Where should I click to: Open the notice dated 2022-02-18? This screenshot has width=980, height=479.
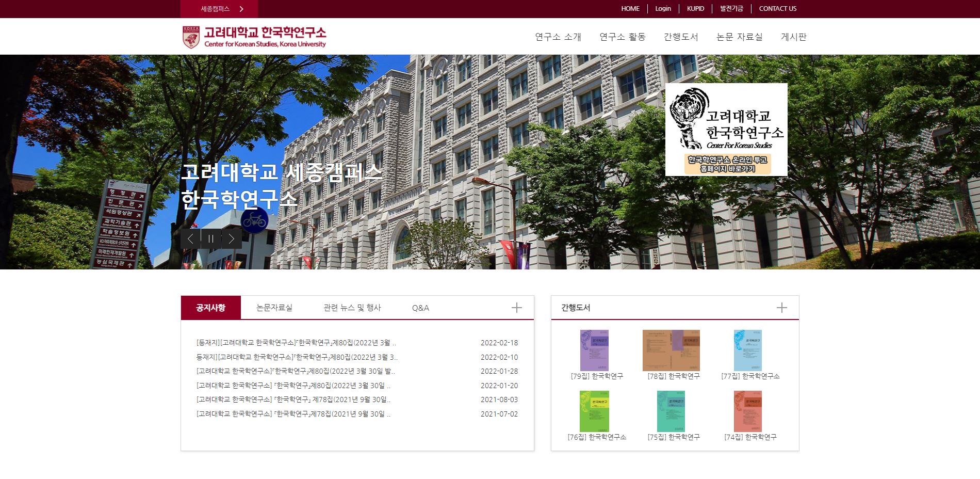click(x=296, y=343)
